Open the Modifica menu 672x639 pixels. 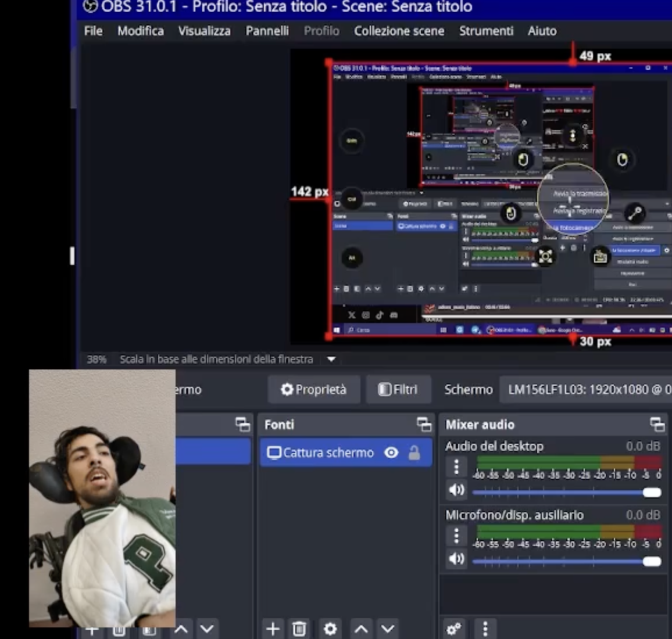click(141, 31)
